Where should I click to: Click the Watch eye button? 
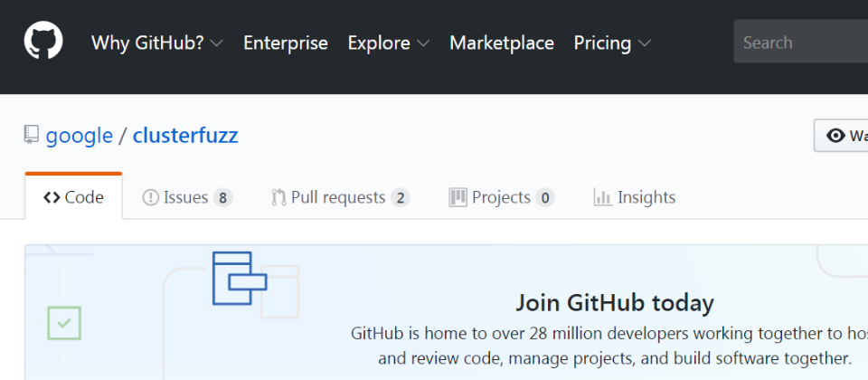click(x=841, y=135)
